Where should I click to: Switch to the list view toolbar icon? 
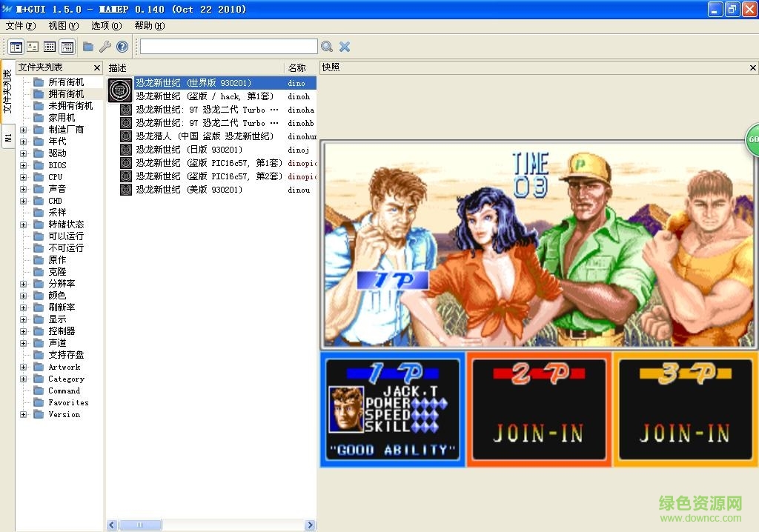[x=50, y=47]
